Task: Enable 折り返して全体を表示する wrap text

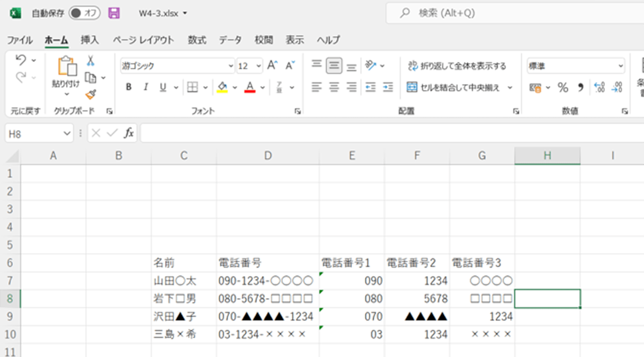Action: tap(458, 66)
